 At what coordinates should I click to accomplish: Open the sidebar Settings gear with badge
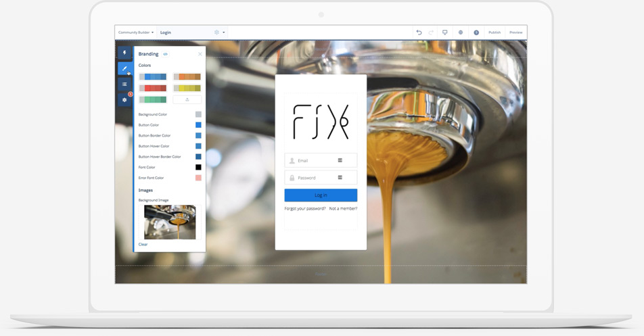tap(124, 99)
